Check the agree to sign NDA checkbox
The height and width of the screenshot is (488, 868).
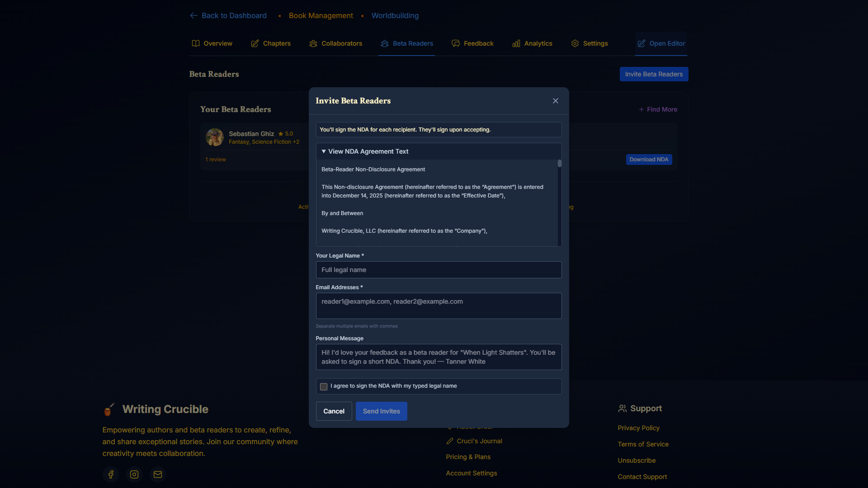pos(324,387)
